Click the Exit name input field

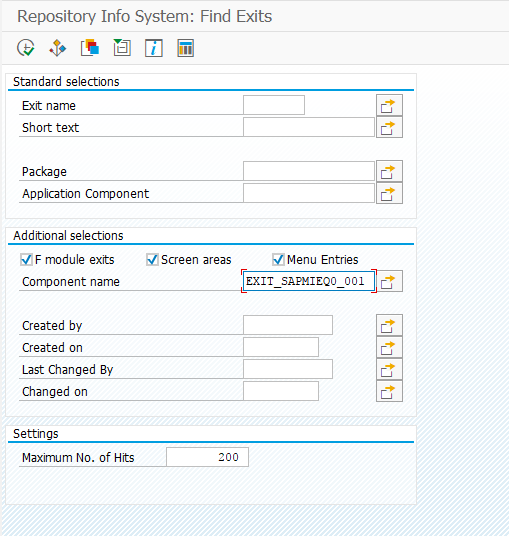click(x=274, y=105)
